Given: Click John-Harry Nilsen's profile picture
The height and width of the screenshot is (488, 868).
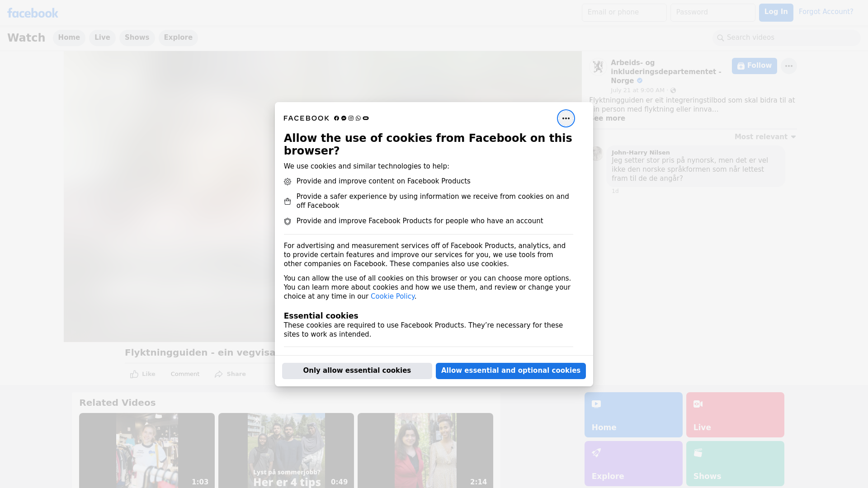Looking at the screenshot, I should click(x=597, y=154).
